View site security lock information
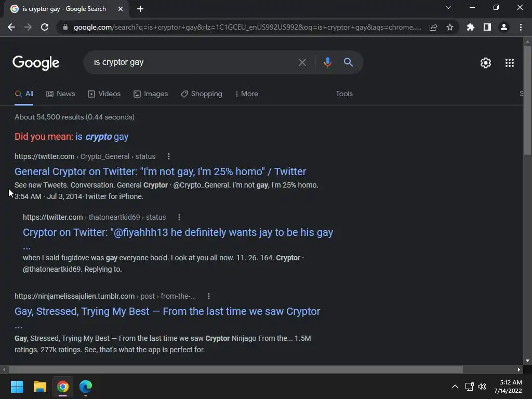Viewport: 532px width, 399px height. coord(65,27)
